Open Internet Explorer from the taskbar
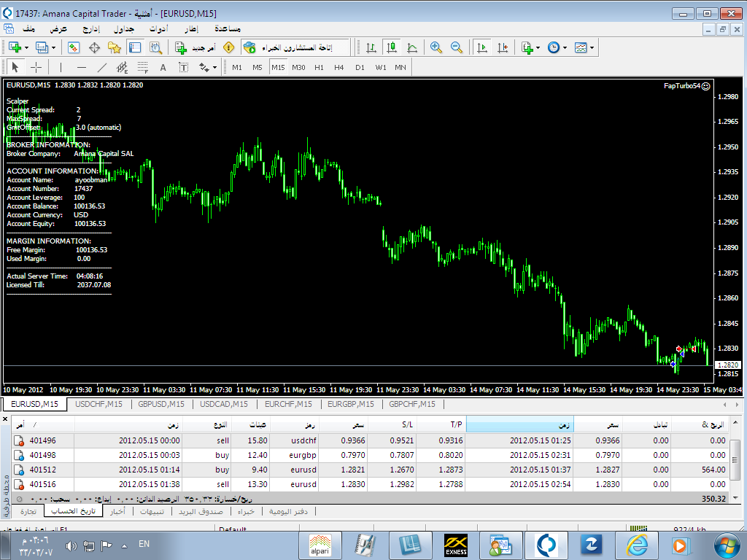This screenshot has width=747, height=560. click(637, 545)
